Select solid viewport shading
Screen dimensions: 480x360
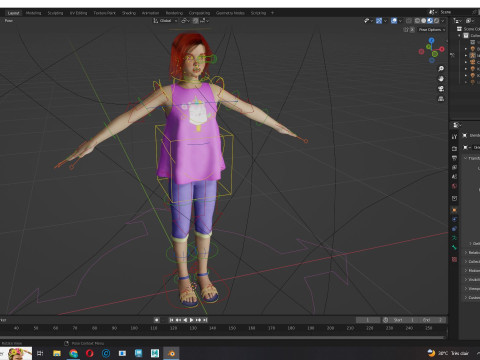click(424, 21)
